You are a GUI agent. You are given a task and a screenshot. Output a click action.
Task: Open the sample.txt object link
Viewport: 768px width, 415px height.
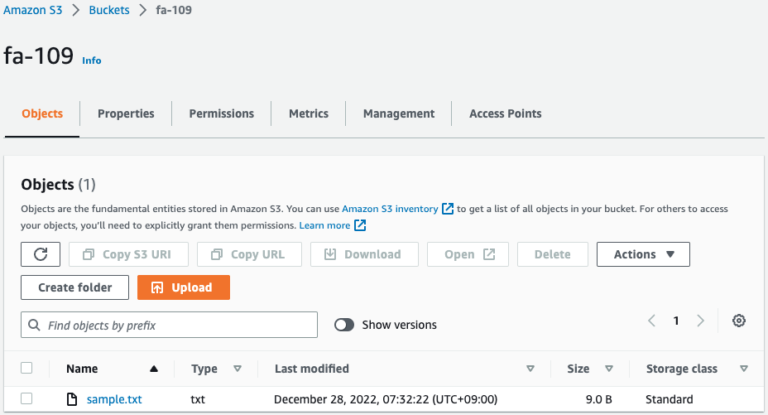point(114,399)
